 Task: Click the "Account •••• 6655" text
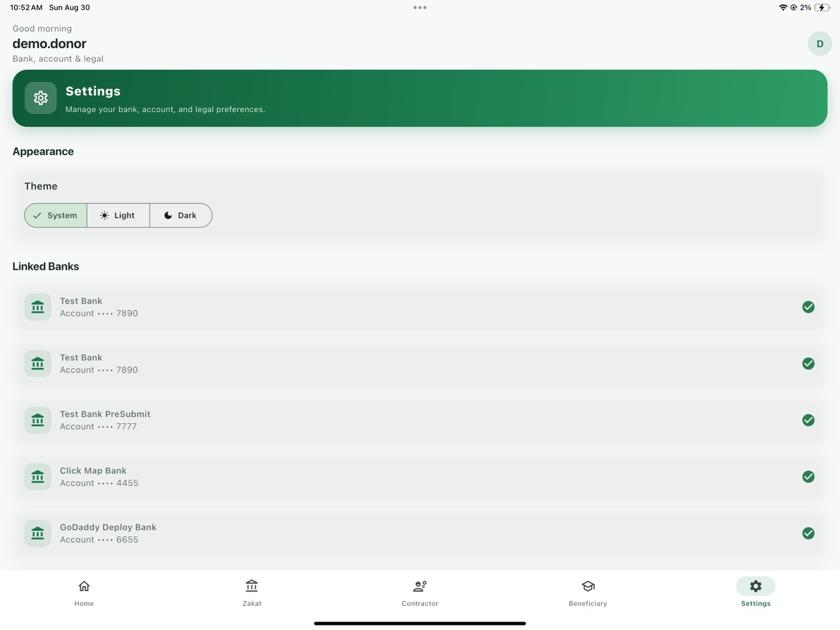99,540
